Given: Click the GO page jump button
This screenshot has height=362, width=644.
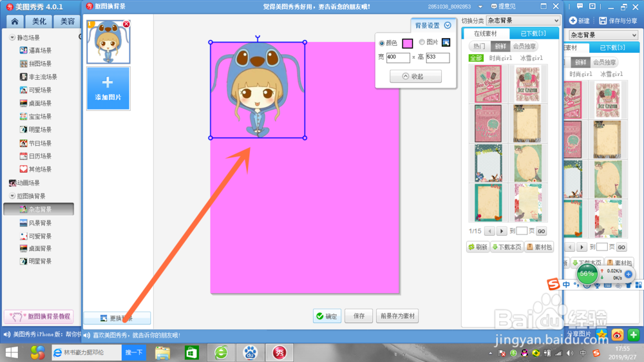Looking at the screenshot, I should [542, 231].
